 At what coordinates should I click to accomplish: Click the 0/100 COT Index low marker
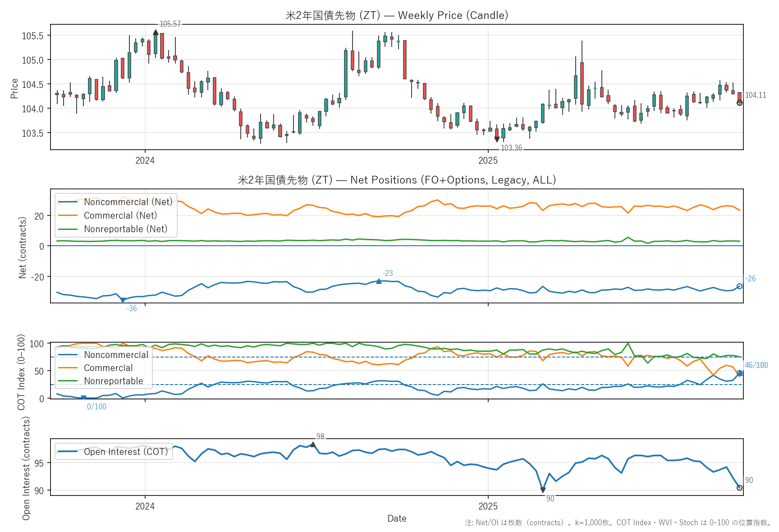tap(83, 398)
